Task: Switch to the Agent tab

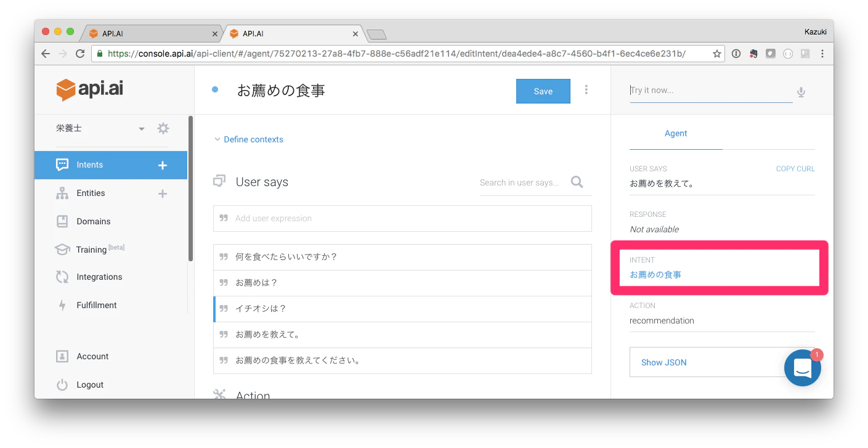Action: (676, 134)
